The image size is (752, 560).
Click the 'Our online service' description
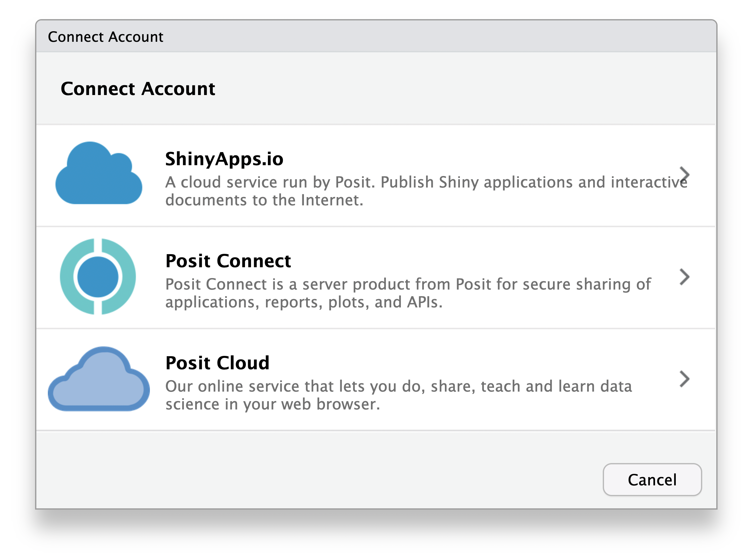pyautogui.click(x=399, y=395)
